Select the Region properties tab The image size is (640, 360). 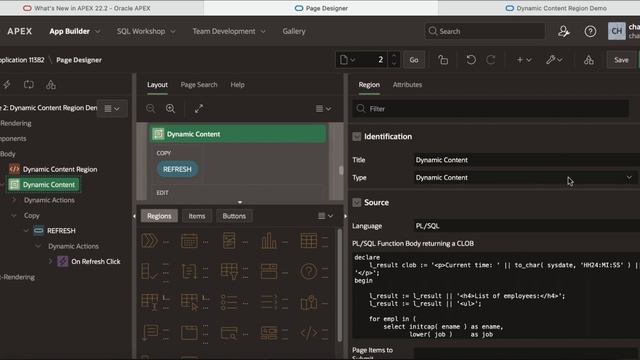point(369,84)
